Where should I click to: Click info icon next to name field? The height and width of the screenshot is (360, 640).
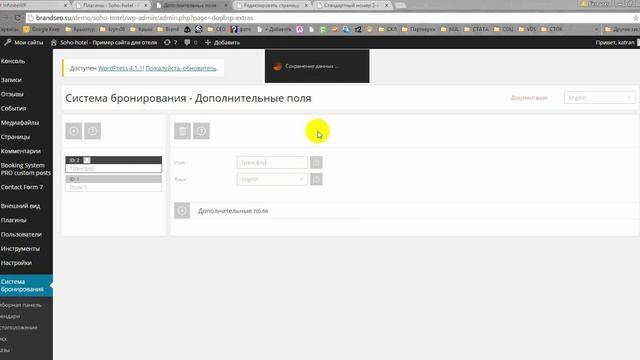tap(316, 162)
